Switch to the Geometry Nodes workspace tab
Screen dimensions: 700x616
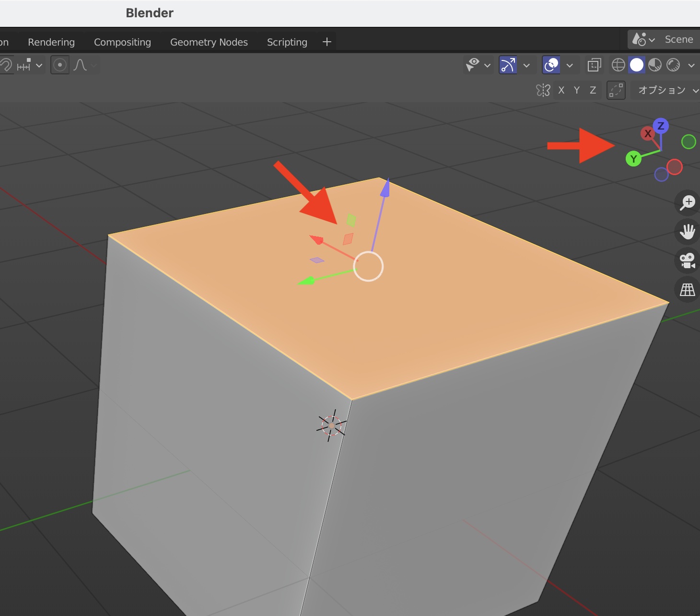click(x=209, y=42)
